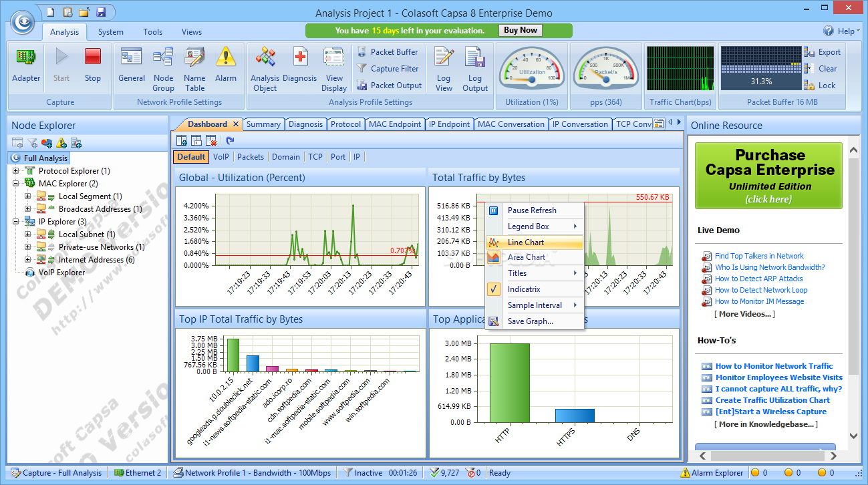The image size is (868, 485).
Task: Click Purchase Capsa Enterprise banner
Action: click(x=770, y=176)
